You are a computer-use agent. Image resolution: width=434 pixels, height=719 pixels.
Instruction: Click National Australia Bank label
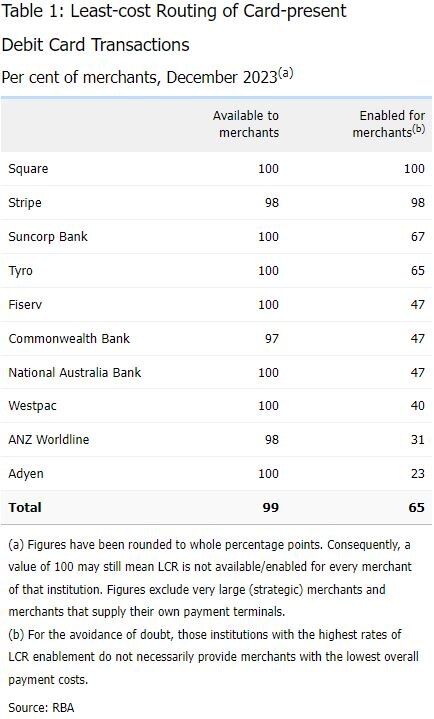pyautogui.click(x=75, y=372)
